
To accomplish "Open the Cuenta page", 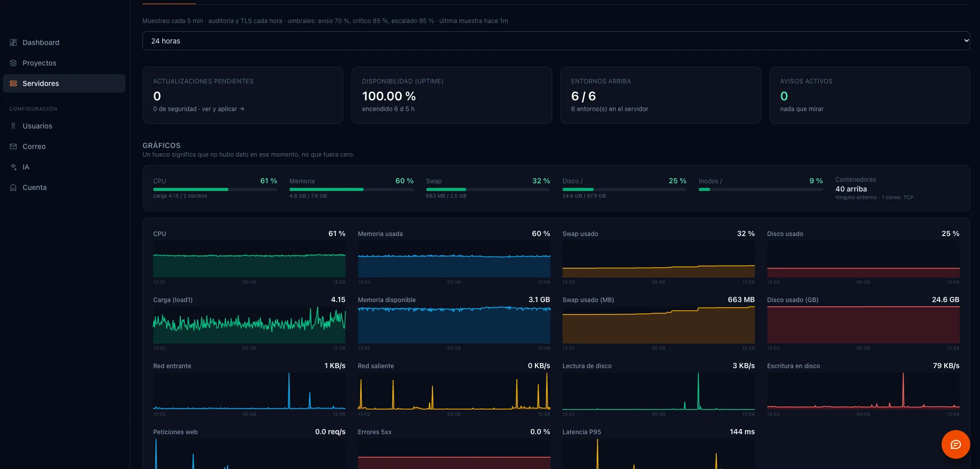I will [x=64, y=187].
